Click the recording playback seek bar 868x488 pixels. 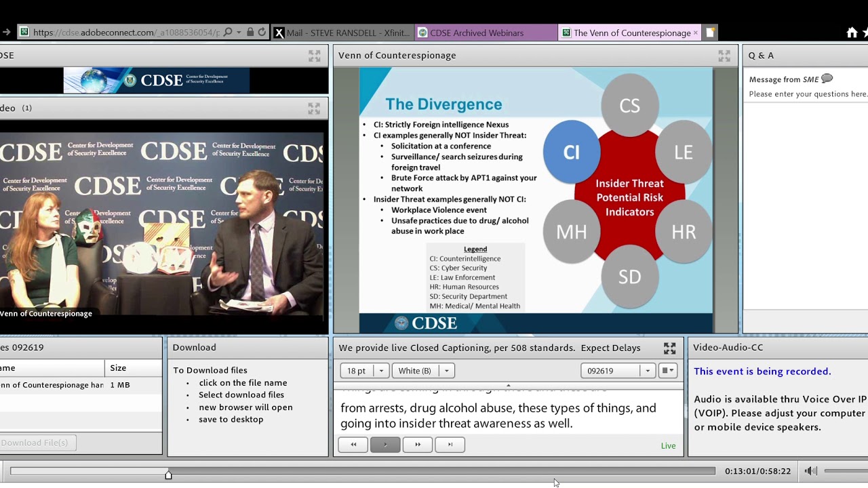click(x=363, y=471)
